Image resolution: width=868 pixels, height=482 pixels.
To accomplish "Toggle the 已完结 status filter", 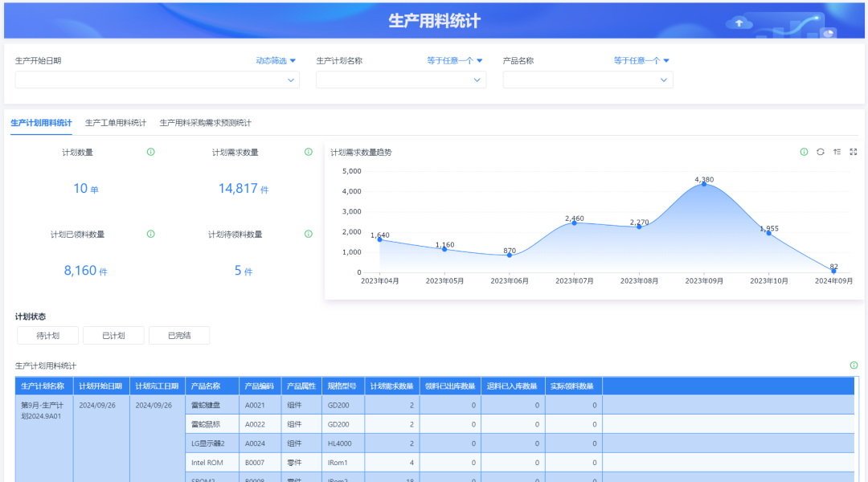I will coord(179,335).
